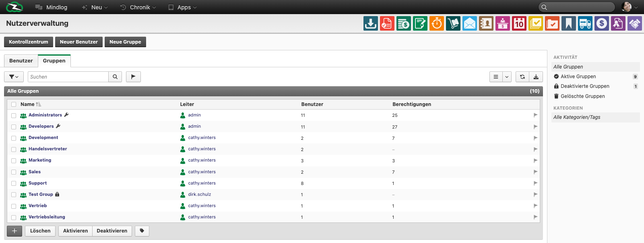This screenshot has height=243, width=644.
Task: Click the top bar global search field
Action: click(577, 7)
